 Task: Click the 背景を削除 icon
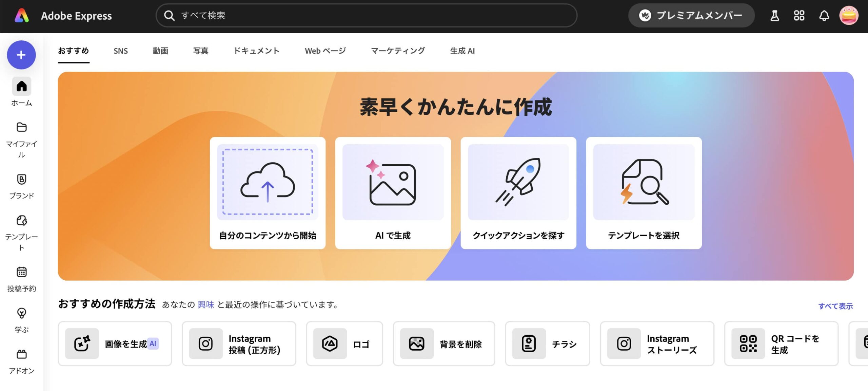pyautogui.click(x=417, y=343)
